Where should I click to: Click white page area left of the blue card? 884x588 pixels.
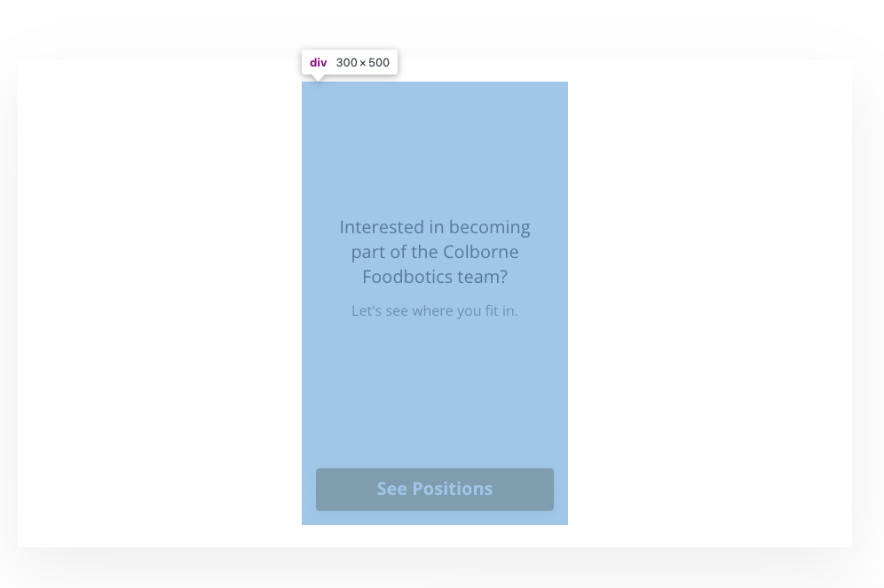(160, 303)
